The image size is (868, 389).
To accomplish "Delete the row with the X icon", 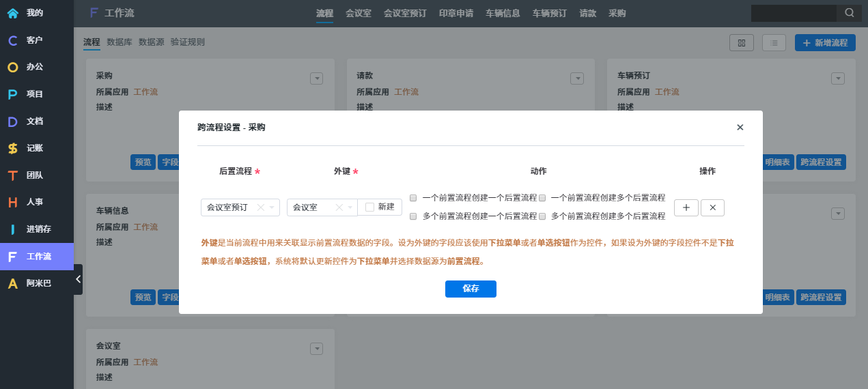I will point(712,207).
